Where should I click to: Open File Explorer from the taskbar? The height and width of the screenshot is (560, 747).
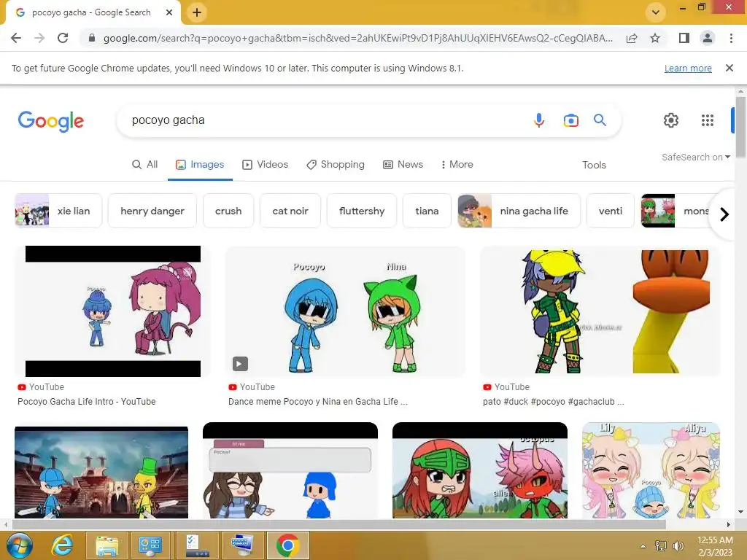tap(107, 545)
